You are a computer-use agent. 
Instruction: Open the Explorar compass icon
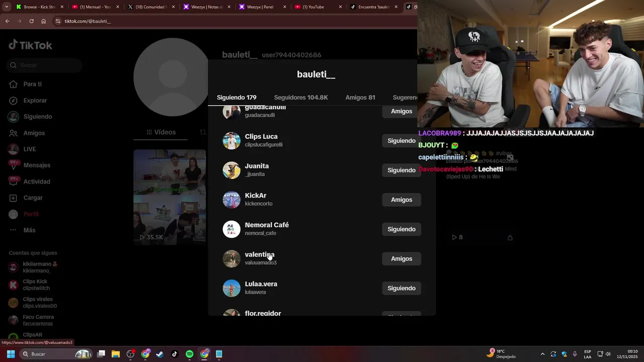(x=14, y=101)
